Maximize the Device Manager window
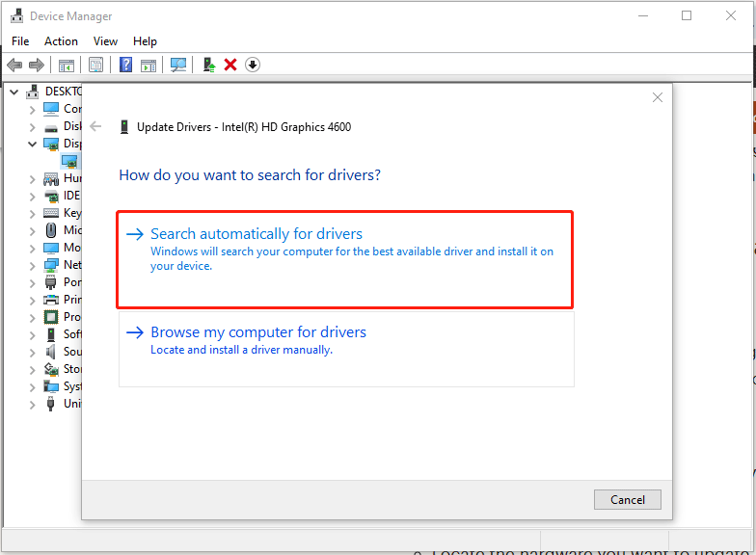756x555 pixels. coord(687,15)
